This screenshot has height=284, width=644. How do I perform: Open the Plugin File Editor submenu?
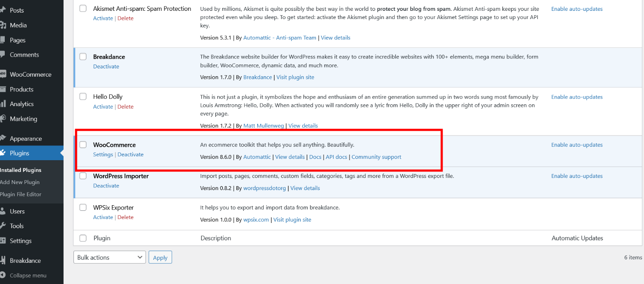[21, 194]
